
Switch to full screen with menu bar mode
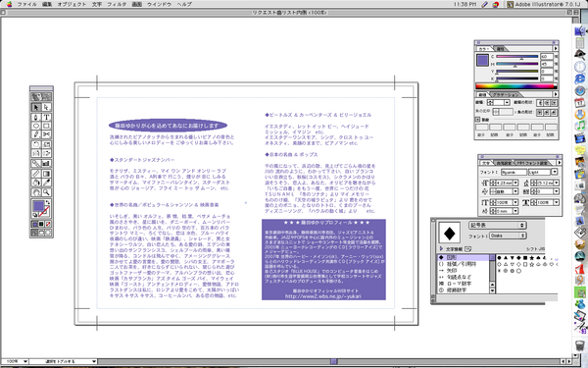pyautogui.click(x=41, y=233)
